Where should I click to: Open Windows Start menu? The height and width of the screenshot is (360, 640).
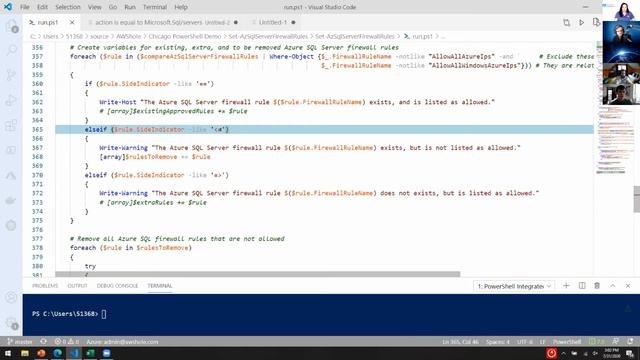pos(8,353)
